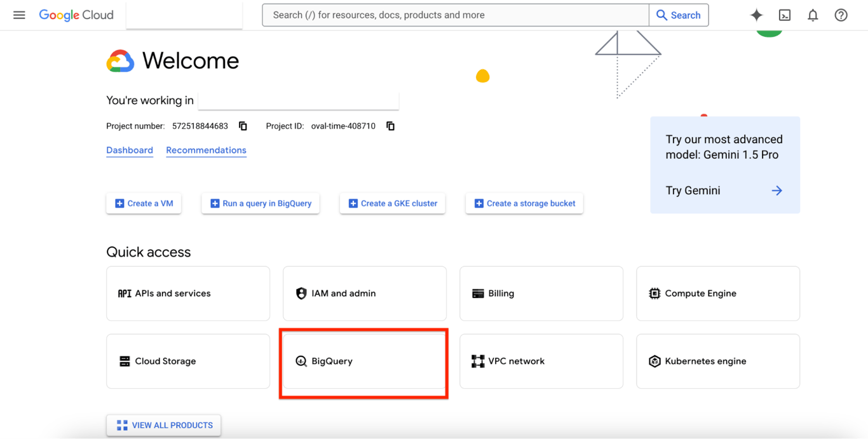This screenshot has height=439, width=868.
Task: Click the Cloud Storage icon
Action: (125, 361)
